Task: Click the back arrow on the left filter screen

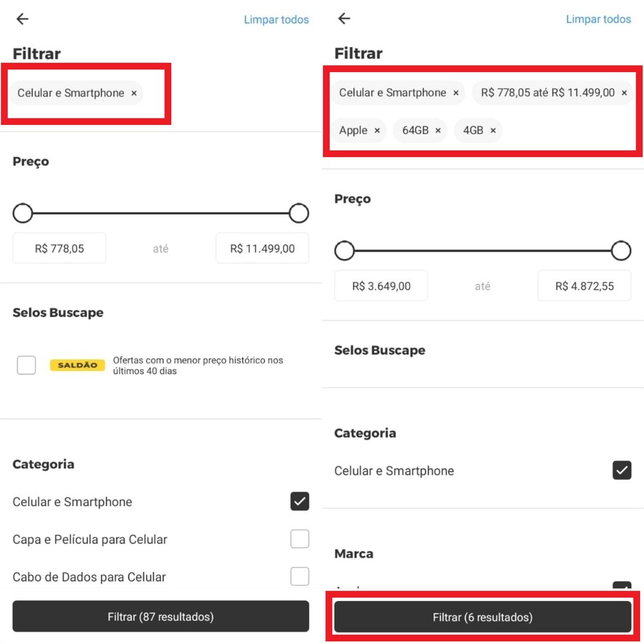Action: (22, 19)
